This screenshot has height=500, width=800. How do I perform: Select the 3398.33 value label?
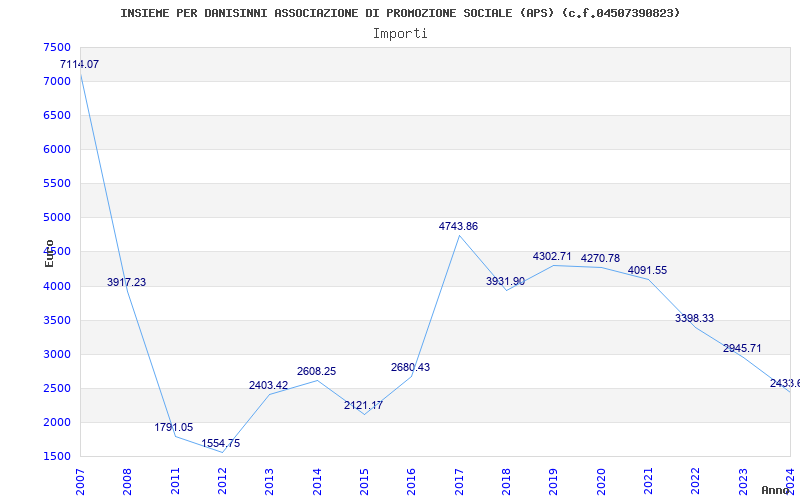pyautogui.click(x=694, y=318)
